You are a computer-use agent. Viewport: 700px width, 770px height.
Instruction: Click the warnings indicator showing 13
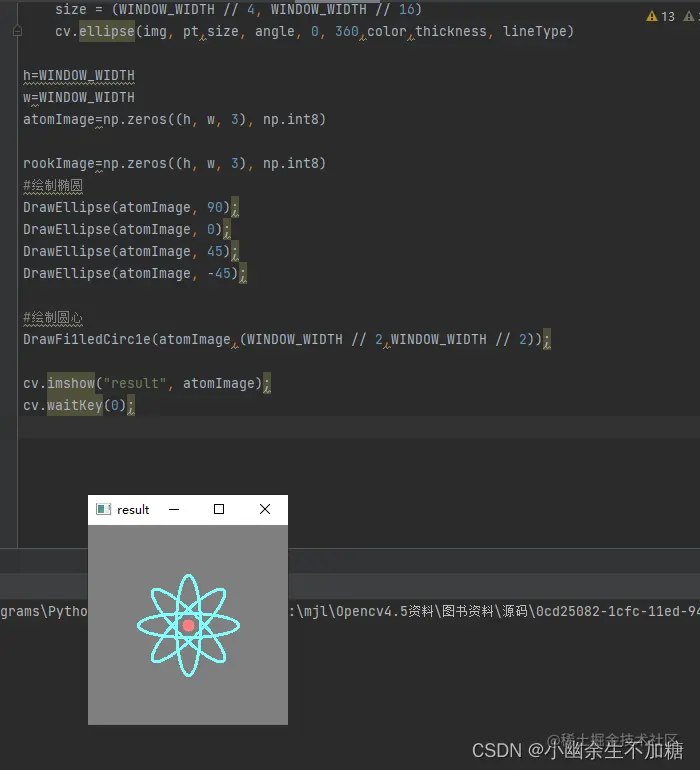(x=661, y=16)
